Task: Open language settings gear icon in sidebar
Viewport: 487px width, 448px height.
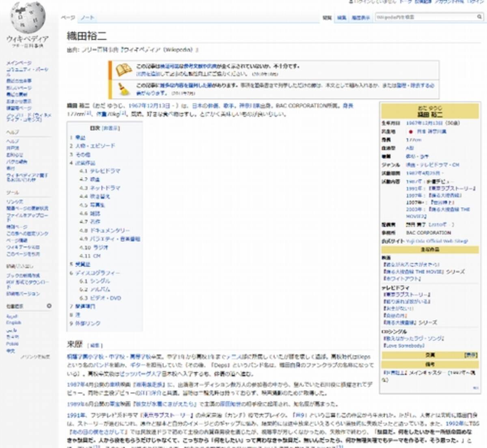Action: coord(49,306)
